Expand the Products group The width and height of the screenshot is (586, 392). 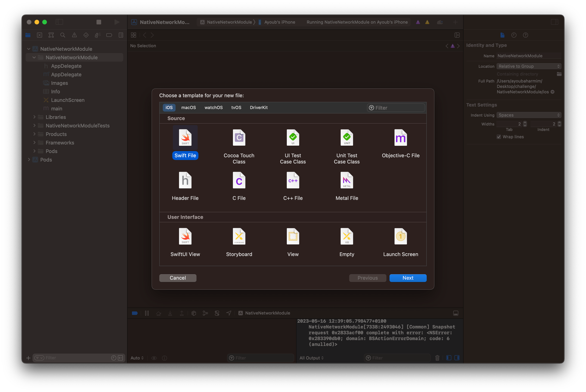(x=34, y=134)
